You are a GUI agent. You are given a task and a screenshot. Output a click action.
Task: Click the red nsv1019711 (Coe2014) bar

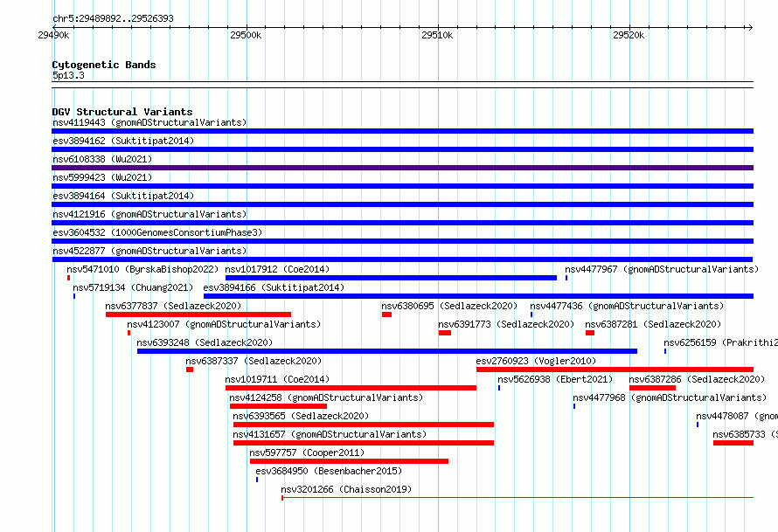tap(351, 388)
